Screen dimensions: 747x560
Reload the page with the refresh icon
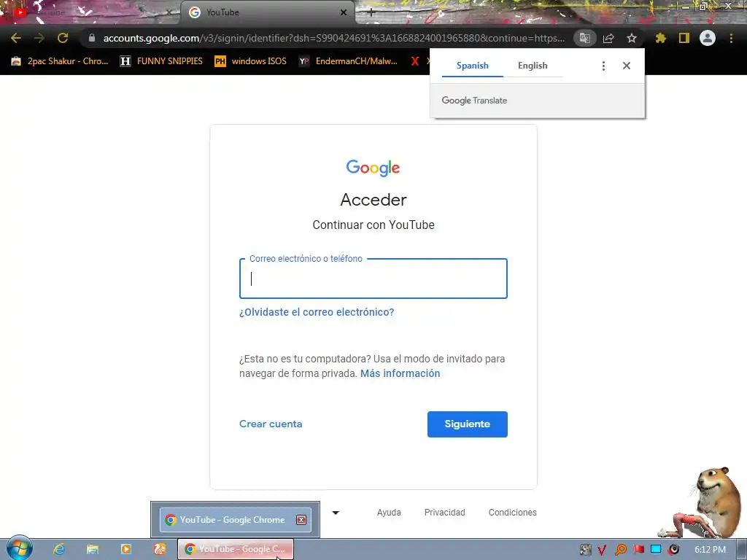pos(63,38)
